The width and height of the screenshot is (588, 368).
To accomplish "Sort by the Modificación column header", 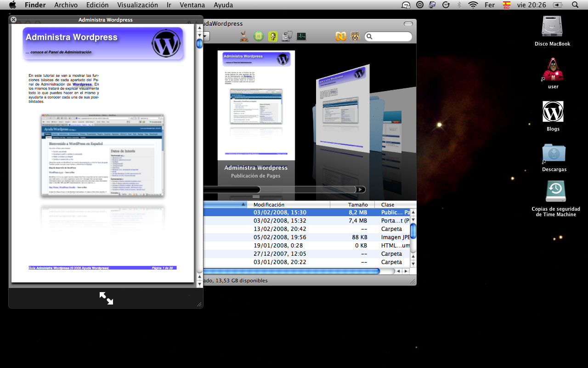I will point(288,205).
